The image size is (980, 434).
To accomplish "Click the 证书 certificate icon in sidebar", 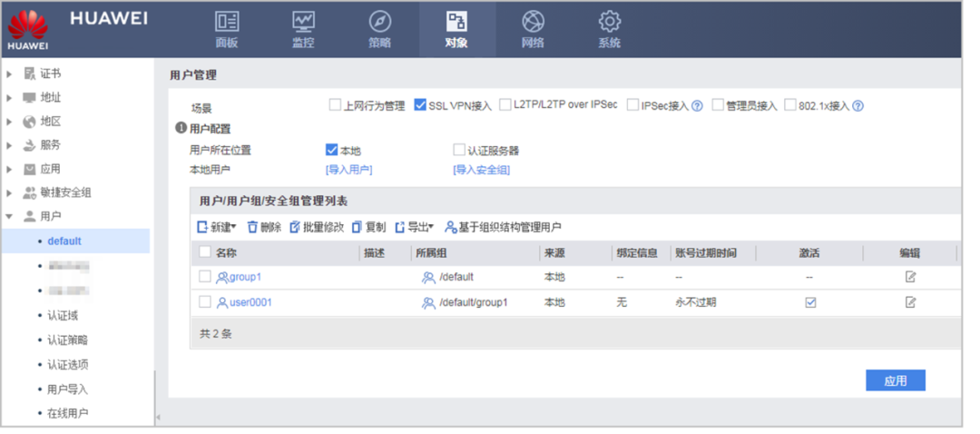I will tap(29, 74).
